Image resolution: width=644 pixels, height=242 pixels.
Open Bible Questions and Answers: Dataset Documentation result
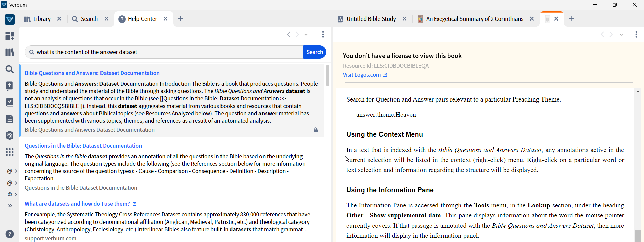pos(92,73)
